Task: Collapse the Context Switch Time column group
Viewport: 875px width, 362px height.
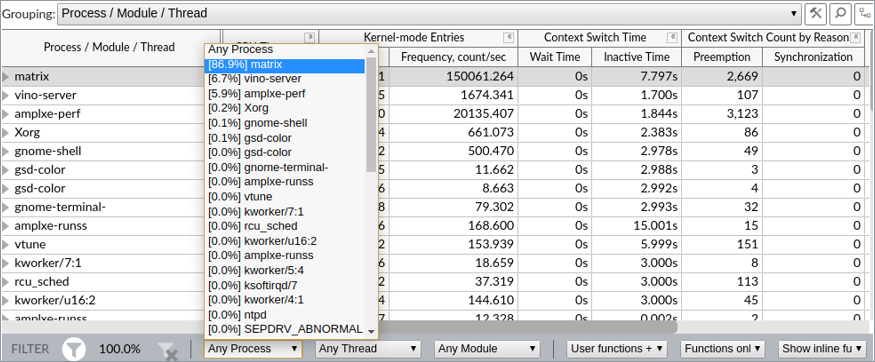Action: pos(672,37)
